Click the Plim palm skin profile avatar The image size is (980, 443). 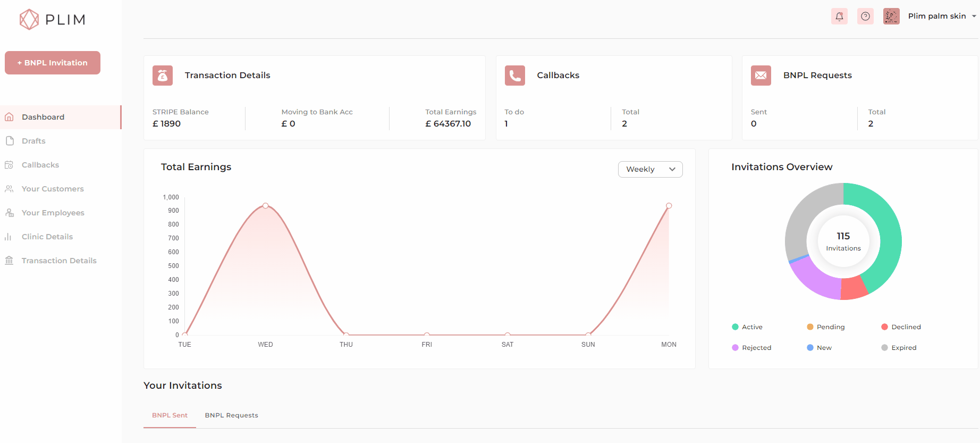891,16
